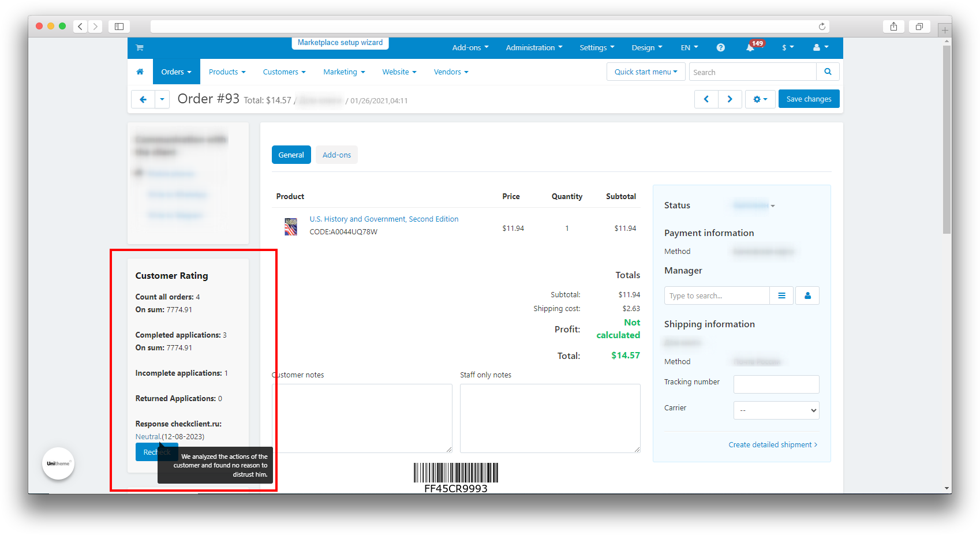This screenshot has width=980, height=535.
Task: Open the Settings top menu
Action: tap(597, 48)
